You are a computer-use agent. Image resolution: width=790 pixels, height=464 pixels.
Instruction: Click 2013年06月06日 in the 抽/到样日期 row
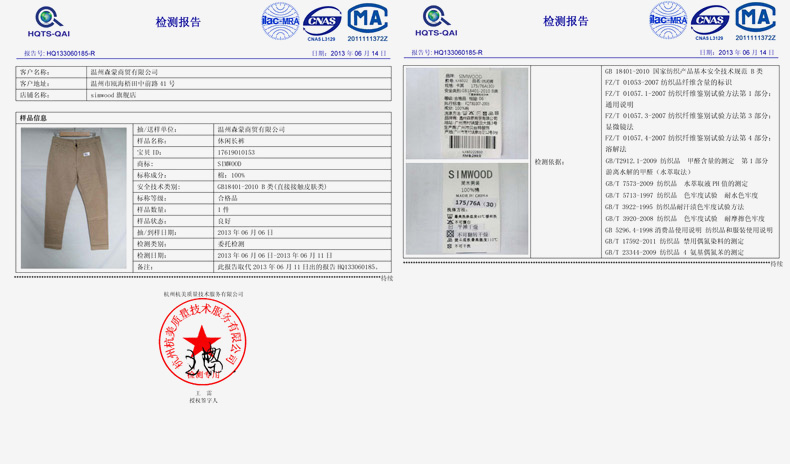pos(245,233)
